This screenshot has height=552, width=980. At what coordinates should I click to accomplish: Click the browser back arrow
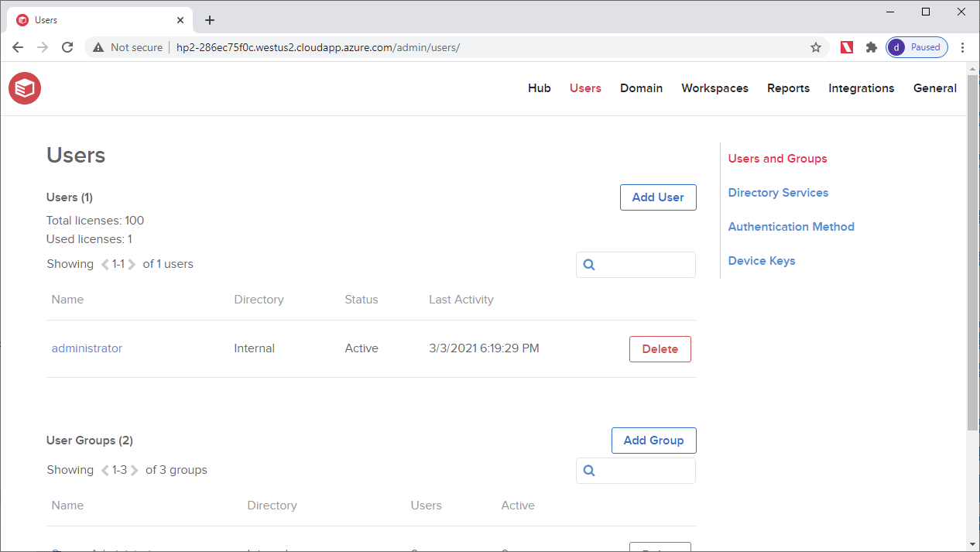click(x=17, y=46)
